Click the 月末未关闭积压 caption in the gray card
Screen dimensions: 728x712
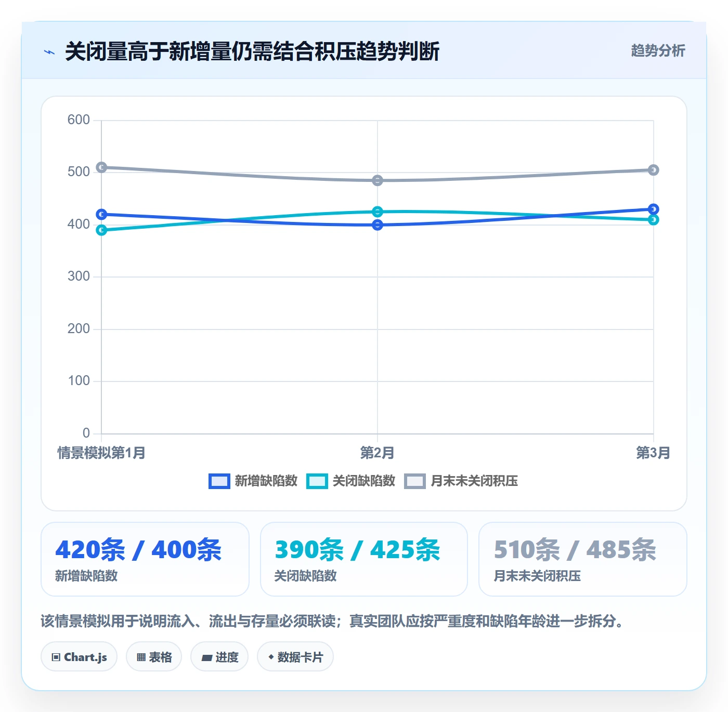pyautogui.click(x=537, y=576)
